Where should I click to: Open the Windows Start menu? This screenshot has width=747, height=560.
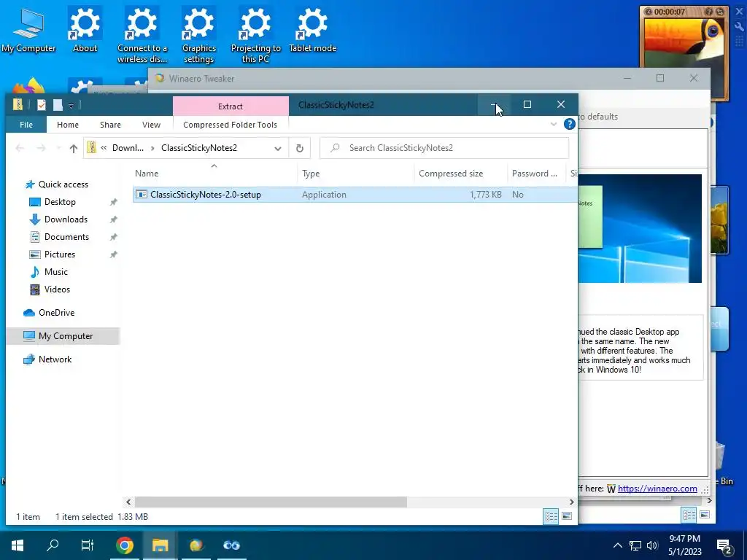click(18, 545)
